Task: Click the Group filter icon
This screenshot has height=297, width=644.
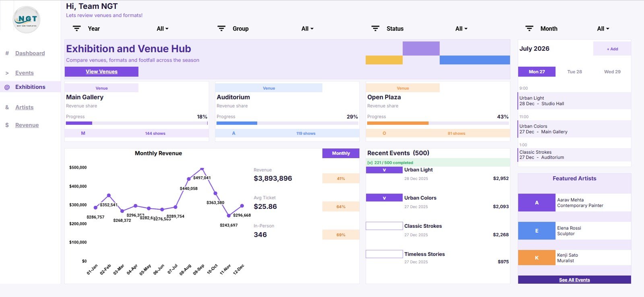Action: 221,29
